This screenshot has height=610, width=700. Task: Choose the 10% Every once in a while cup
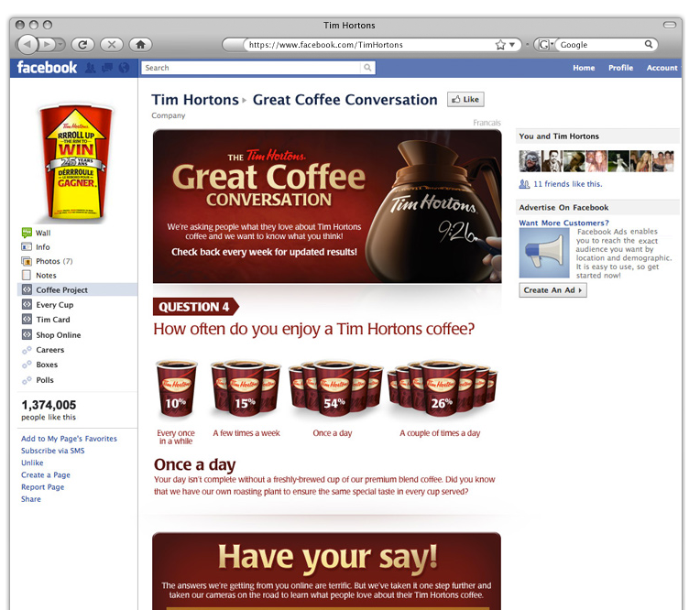click(x=176, y=388)
